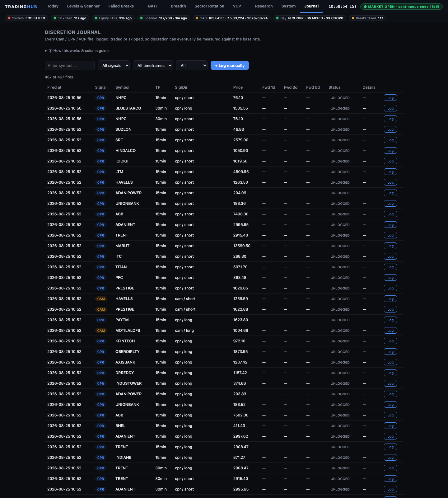This screenshot has width=448, height=498.
Task: Click UNLOGGED status in SRF row
Action: tap(340, 140)
